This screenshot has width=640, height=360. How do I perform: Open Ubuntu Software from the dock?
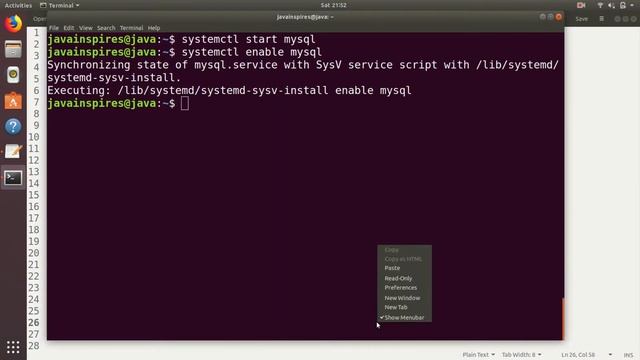[x=13, y=101]
